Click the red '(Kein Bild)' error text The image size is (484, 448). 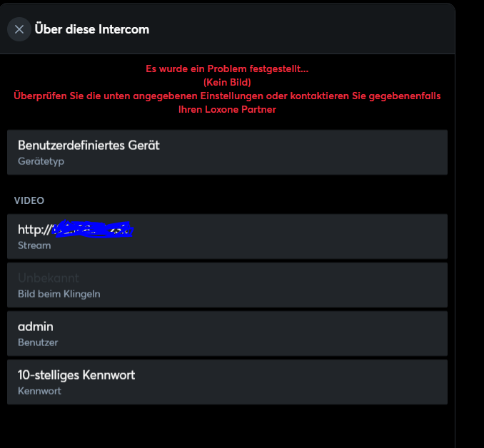227,82
